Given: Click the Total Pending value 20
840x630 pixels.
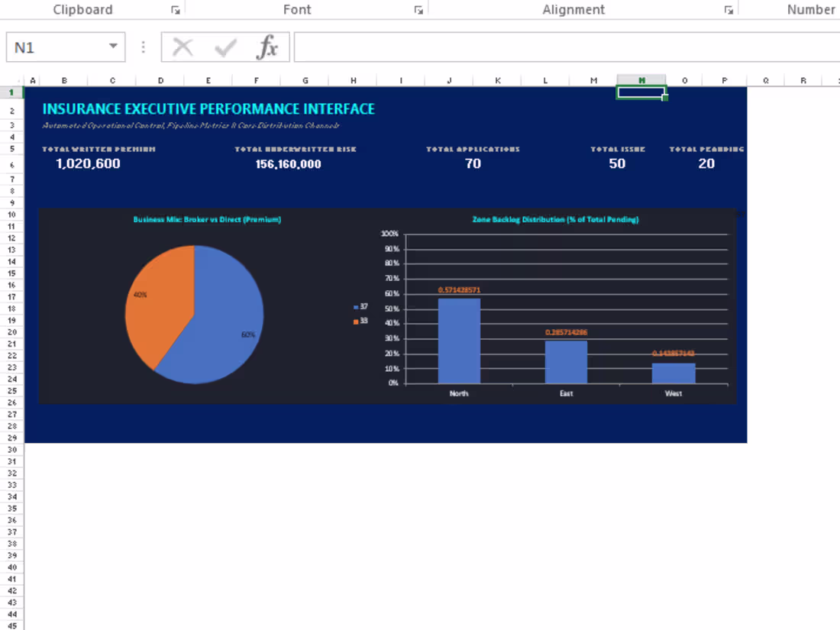Looking at the screenshot, I should [x=706, y=164].
